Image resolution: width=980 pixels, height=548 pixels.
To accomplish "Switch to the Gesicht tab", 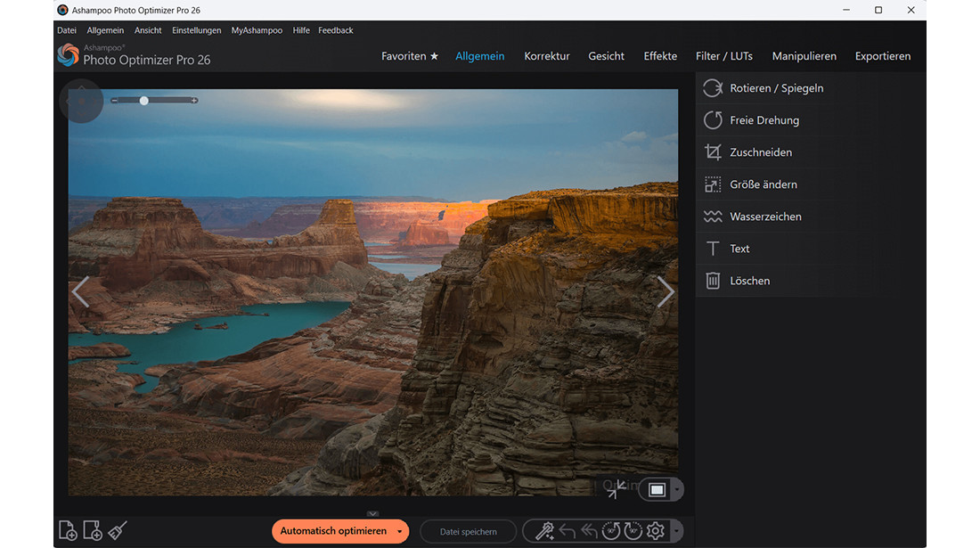I will (x=606, y=56).
